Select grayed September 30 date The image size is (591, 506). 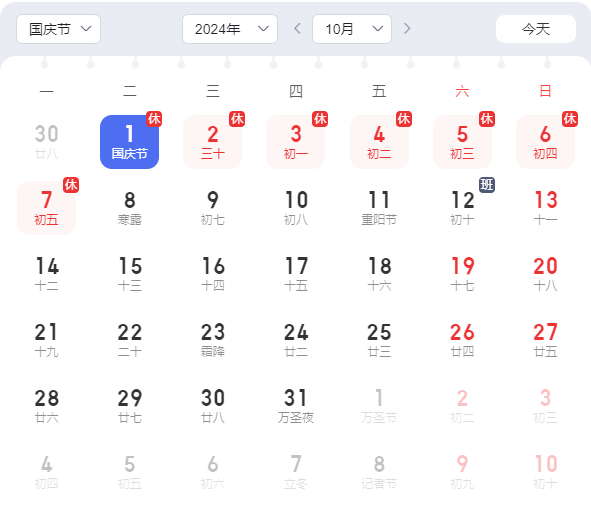[46, 142]
